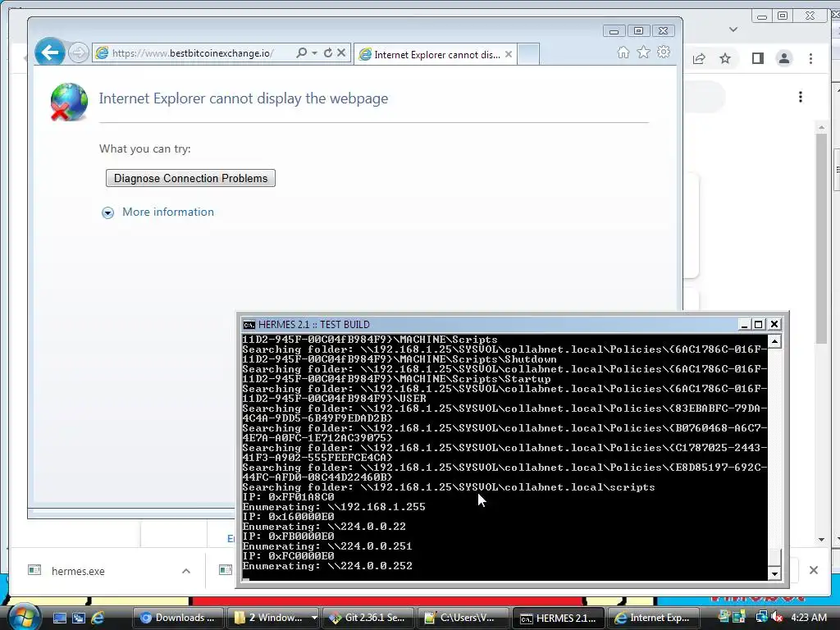Open Internet Explorer Tools gear
This screenshot has height=630, width=840.
[664, 52]
